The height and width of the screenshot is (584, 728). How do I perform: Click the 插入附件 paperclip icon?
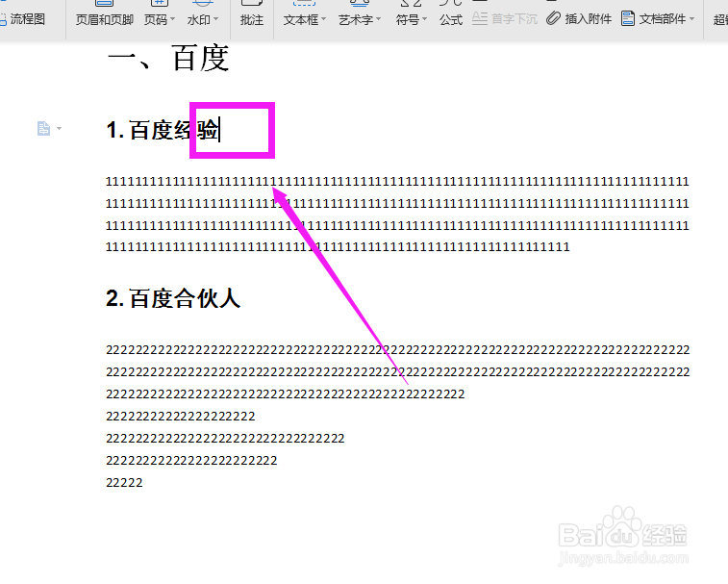tap(553, 18)
